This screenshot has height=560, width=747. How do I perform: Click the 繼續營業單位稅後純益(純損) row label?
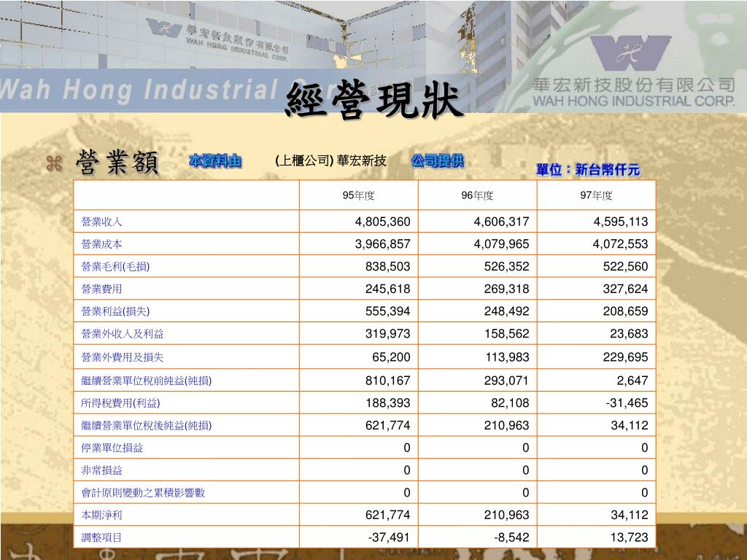point(146,425)
